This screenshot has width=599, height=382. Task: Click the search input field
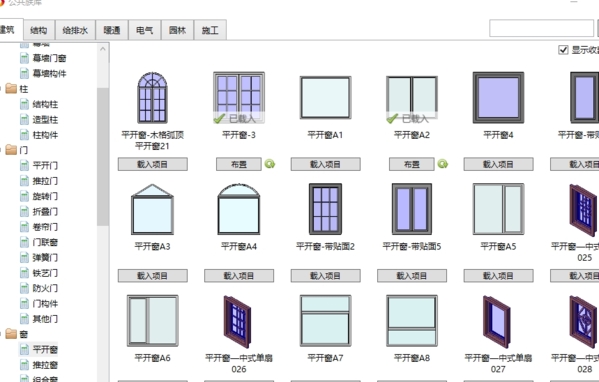(x=541, y=29)
